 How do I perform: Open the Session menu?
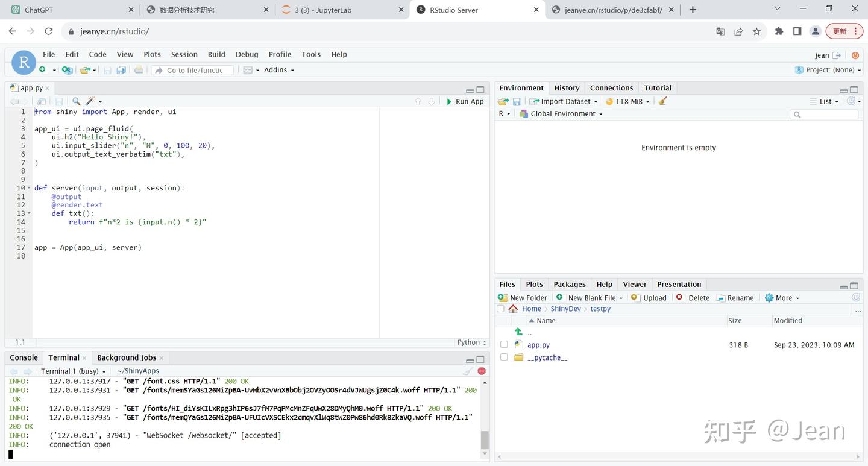pos(184,54)
